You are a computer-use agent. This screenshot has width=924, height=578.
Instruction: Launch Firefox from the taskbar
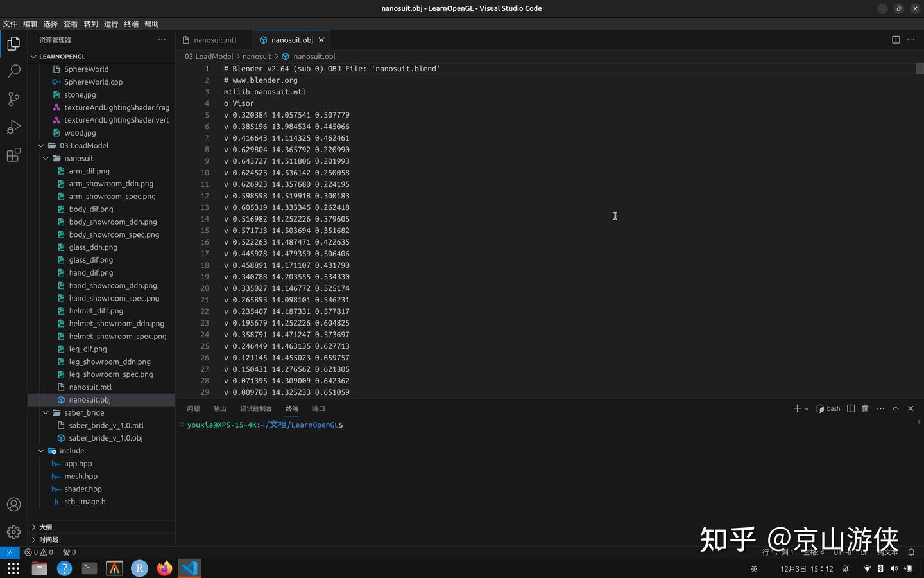(164, 568)
